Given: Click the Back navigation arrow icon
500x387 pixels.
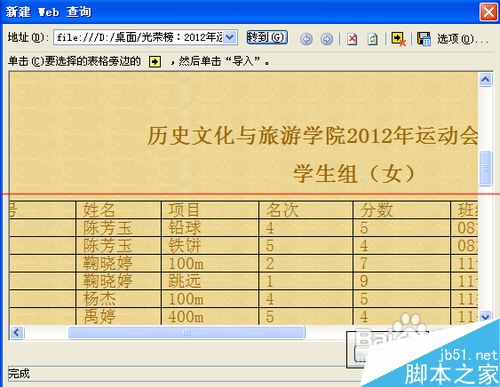Looking at the screenshot, I should coord(306,39).
